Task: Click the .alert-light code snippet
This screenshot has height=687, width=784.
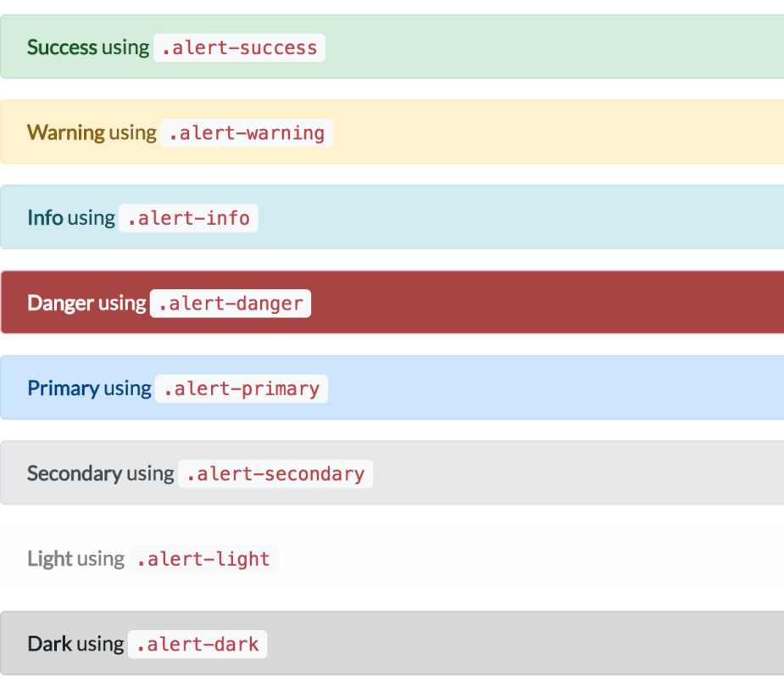Action: pyautogui.click(x=203, y=559)
